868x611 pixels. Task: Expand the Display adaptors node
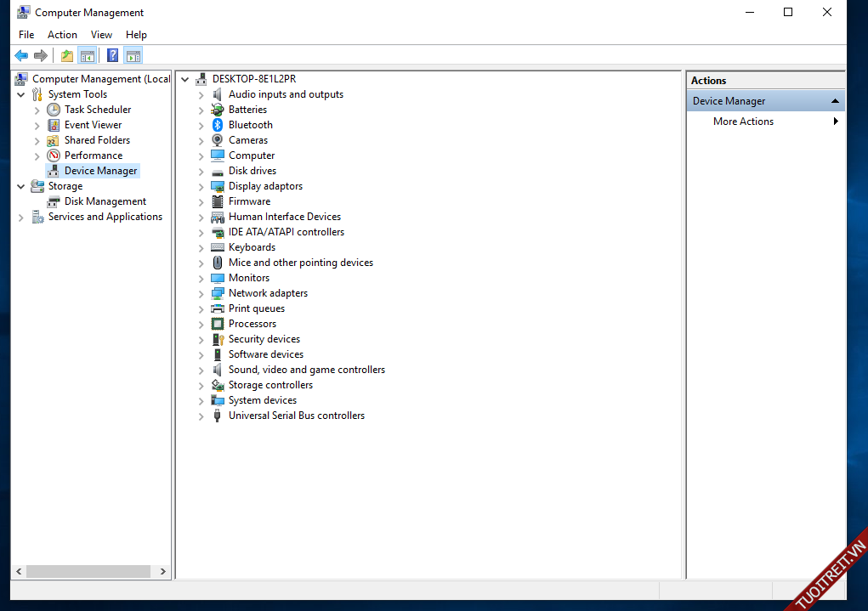click(x=201, y=187)
